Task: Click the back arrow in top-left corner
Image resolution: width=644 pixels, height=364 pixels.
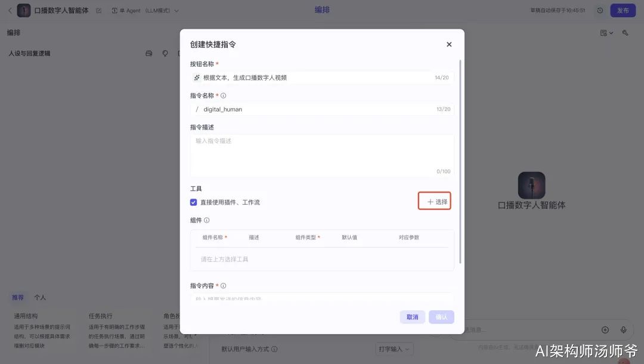Action: click(x=10, y=11)
